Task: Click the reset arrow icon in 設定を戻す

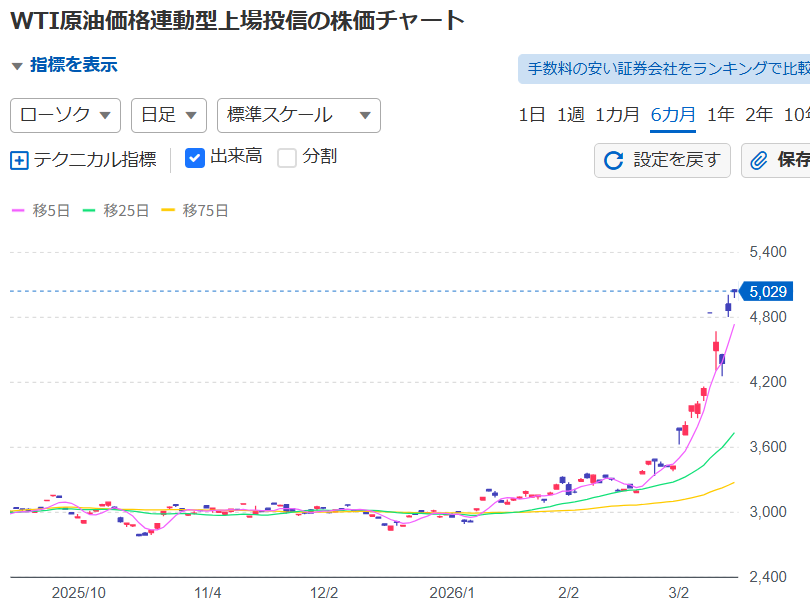Action: coord(614,160)
